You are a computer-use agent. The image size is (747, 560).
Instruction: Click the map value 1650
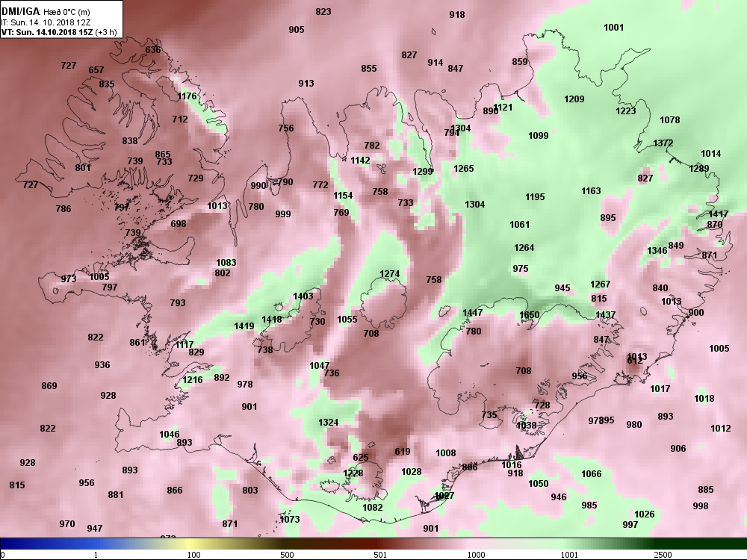(530, 314)
